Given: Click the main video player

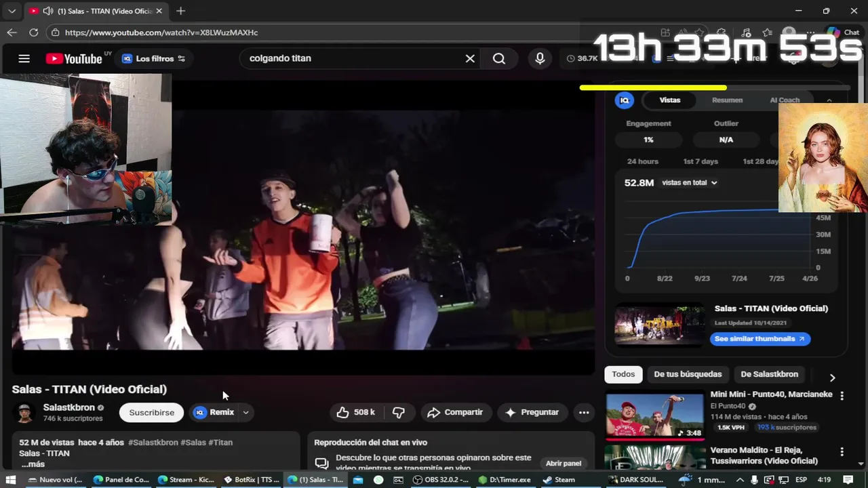Looking at the screenshot, I should [x=303, y=228].
